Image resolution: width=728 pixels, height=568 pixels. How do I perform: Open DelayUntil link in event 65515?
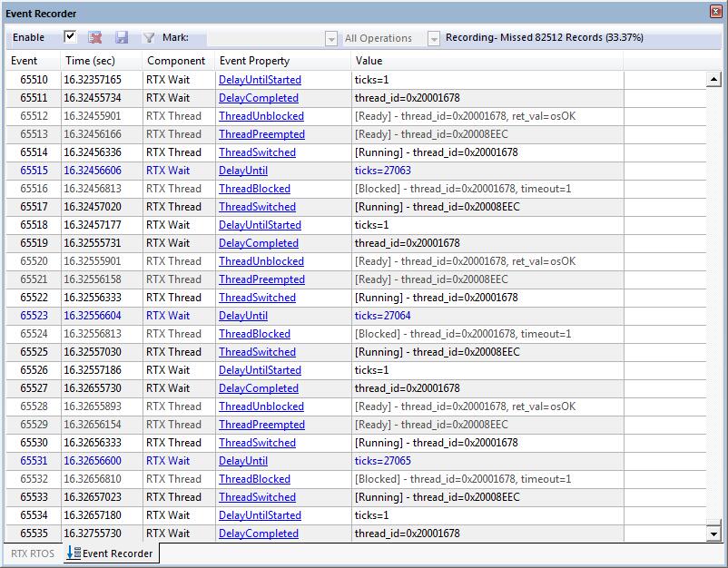point(243,171)
